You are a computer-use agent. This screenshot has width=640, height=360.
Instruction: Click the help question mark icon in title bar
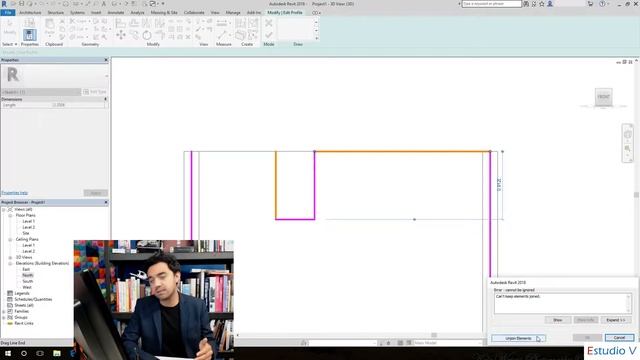coord(602,4)
